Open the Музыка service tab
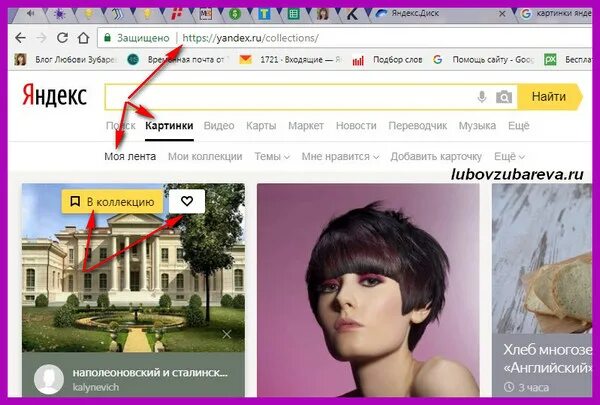Screen dimensions: 600x405 point(477,126)
